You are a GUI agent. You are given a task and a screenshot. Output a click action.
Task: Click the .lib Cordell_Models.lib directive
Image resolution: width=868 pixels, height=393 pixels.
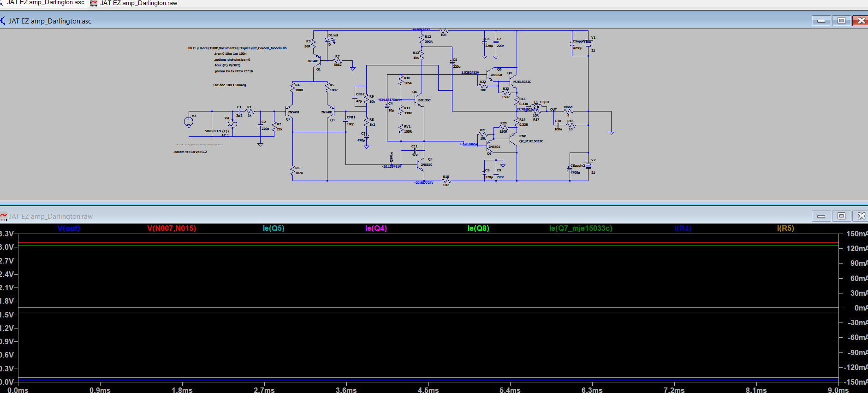coord(237,48)
